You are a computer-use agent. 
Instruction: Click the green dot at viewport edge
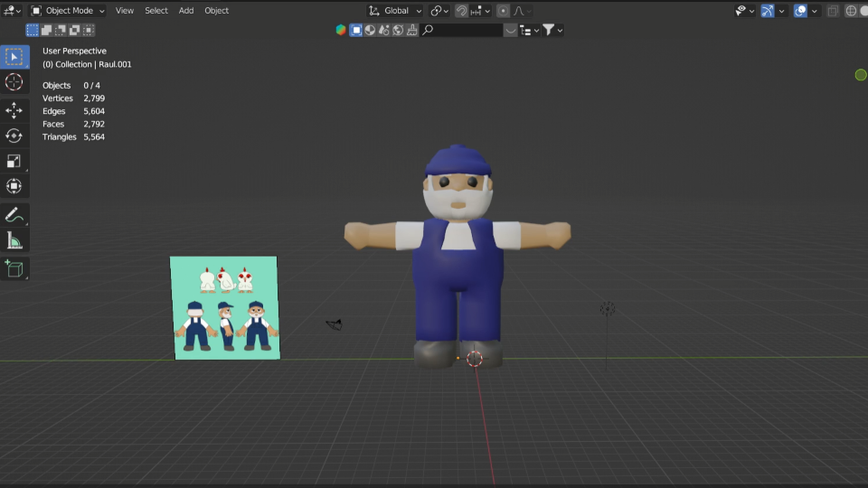click(860, 75)
